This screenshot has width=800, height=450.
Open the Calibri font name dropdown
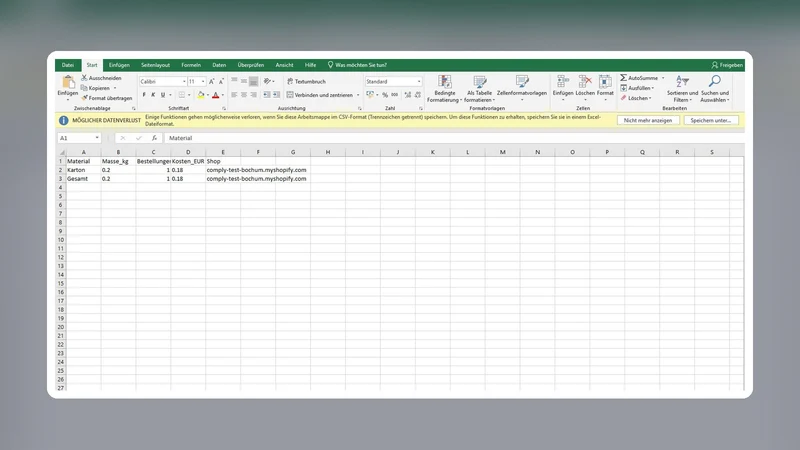(x=184, y=82)
